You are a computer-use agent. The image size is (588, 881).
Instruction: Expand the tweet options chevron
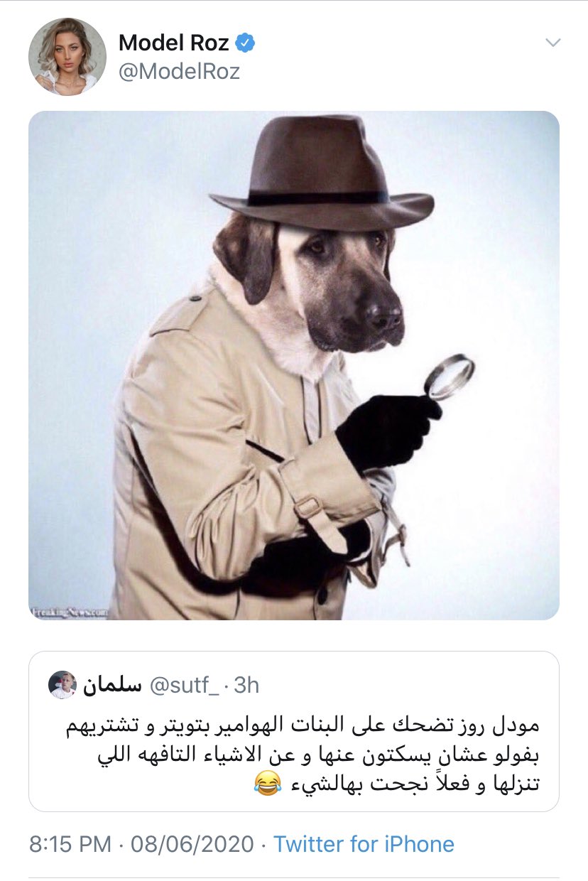click(x=552, y=43)
